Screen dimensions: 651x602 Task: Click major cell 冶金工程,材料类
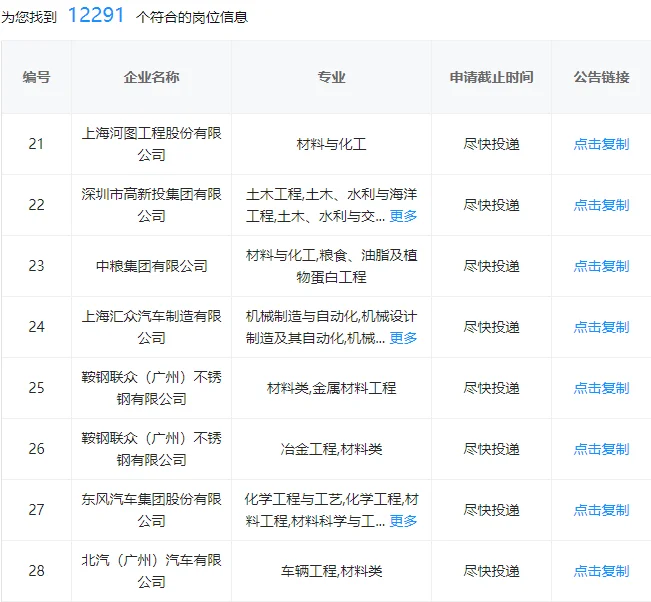pyautogui.click(x=331, y=449)
